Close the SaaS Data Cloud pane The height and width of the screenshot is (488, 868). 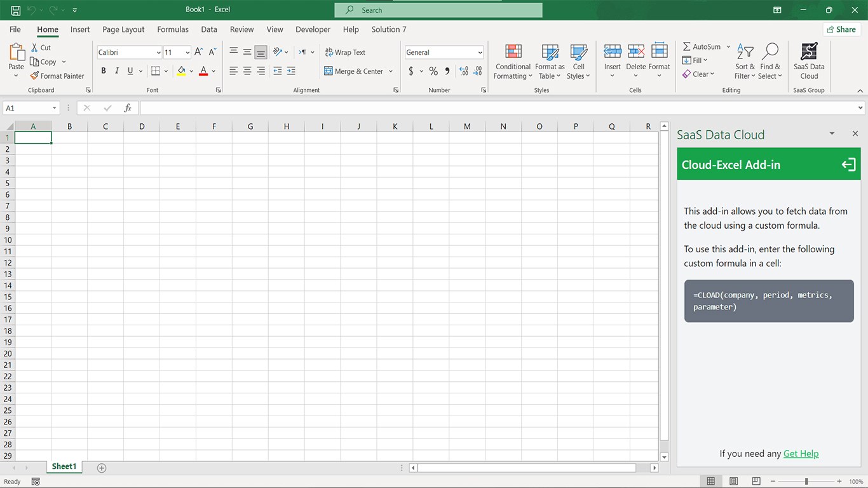point(855,133)
